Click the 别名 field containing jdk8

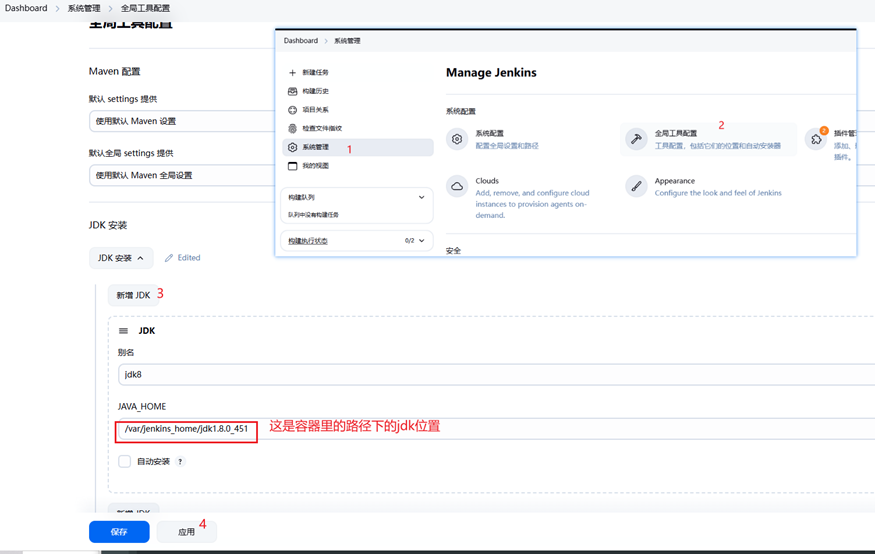pyautogui.click(x=497, y=374)
